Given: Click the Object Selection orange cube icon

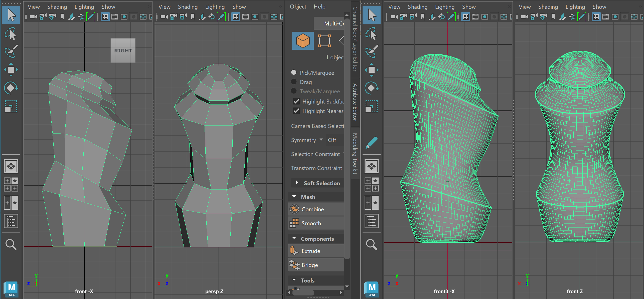Looking at the screenshot, I should 303,41.
